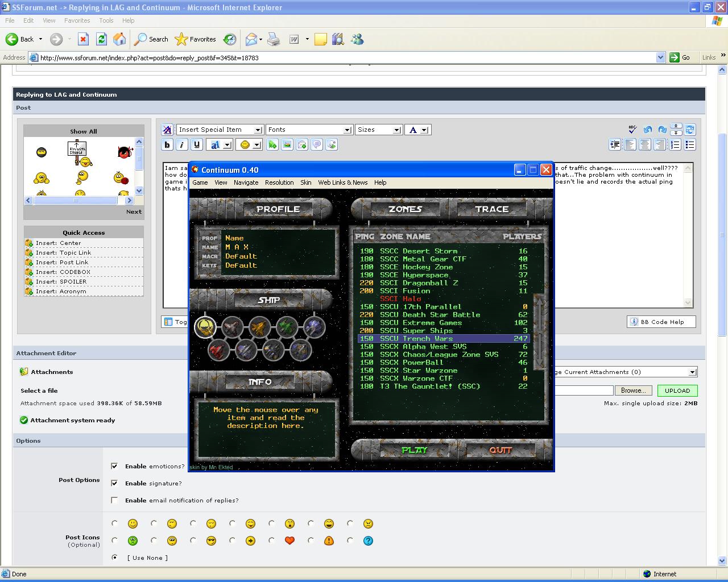Open the Navigate menu in Continuum

pos(246,182)
